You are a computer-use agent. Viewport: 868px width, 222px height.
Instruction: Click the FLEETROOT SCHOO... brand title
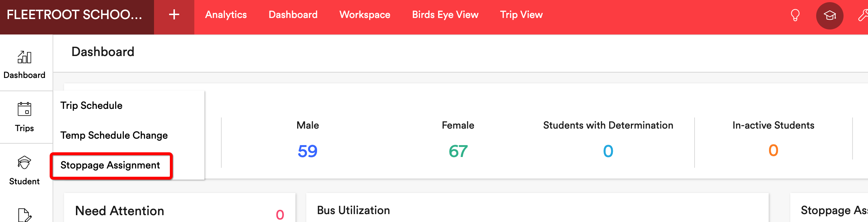74,15
